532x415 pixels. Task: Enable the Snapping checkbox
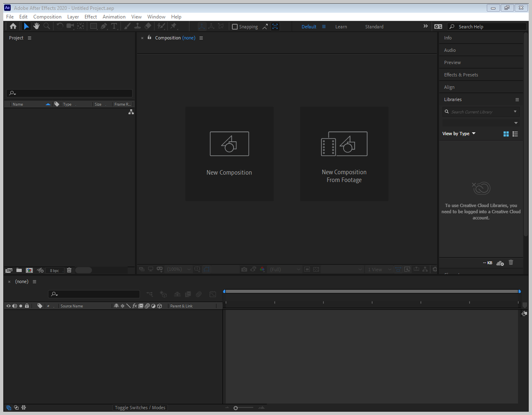click(x=235, y=27)
